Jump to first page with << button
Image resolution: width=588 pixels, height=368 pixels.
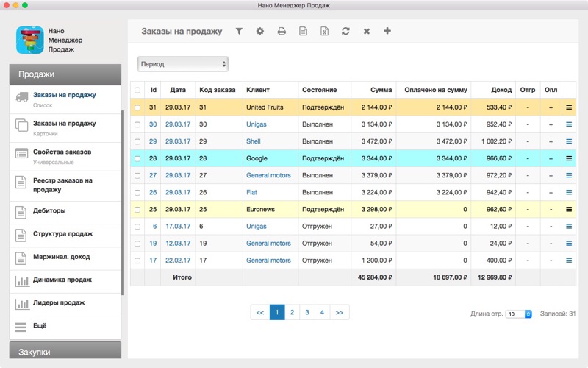[260, 312]
